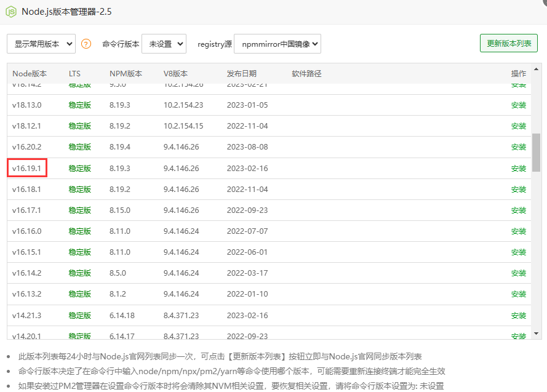
Task: Click 稳定版 label in v18.13.0 row
Action: pyautogui.click(x=80, y=105)
